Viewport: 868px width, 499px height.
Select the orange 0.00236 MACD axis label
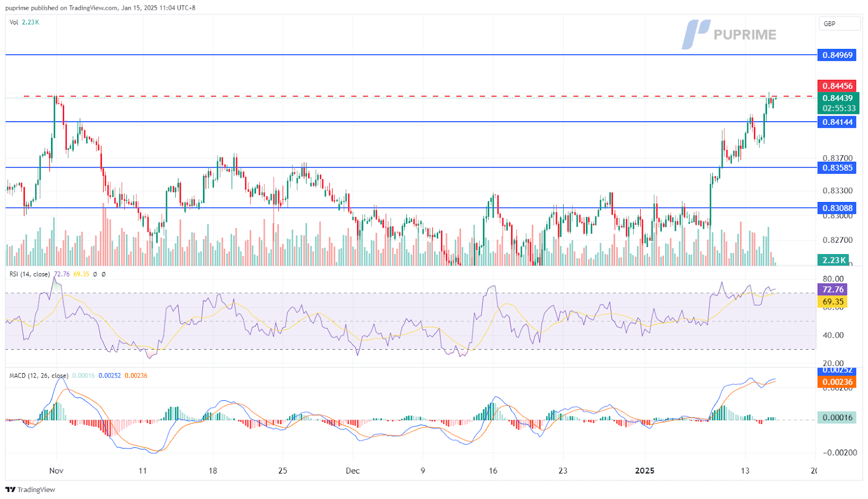pos(837,382)
